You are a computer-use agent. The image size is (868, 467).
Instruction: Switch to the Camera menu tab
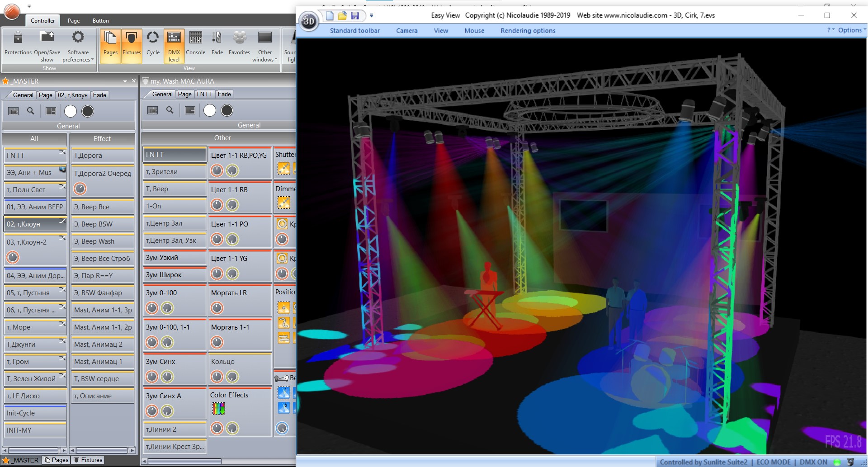[x=407, y=31]
